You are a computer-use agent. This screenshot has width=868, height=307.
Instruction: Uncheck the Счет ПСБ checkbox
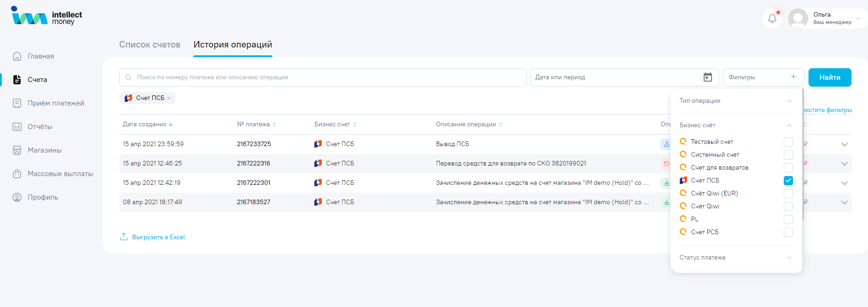788,181
